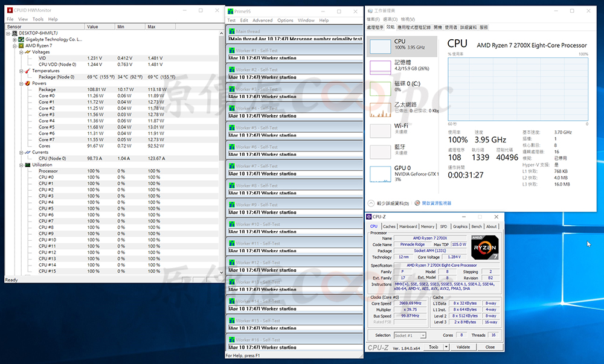Select the Wi-Fi entry in Task Manager
This screenshot has width=604, height=364.
403,131
